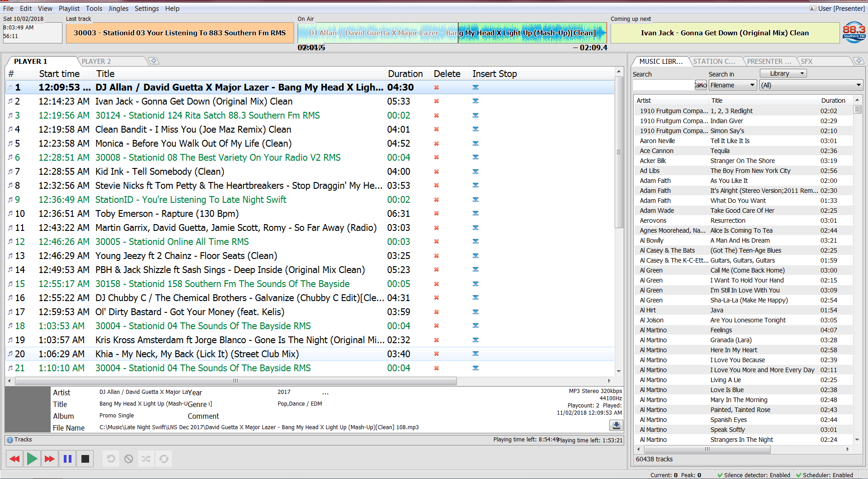Delete the Kid Ink track from playlist
The width and height of the screenshot is (868, 479).
point(436,172)
